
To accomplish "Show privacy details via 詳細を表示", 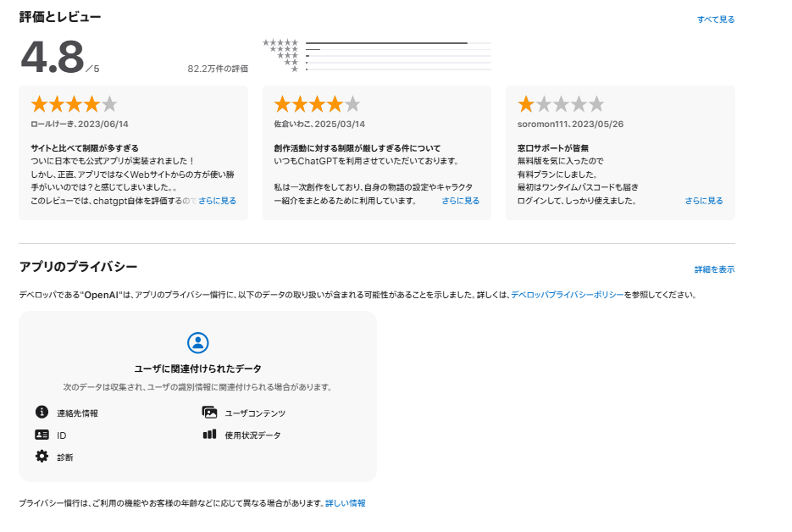I will [714, 269].
